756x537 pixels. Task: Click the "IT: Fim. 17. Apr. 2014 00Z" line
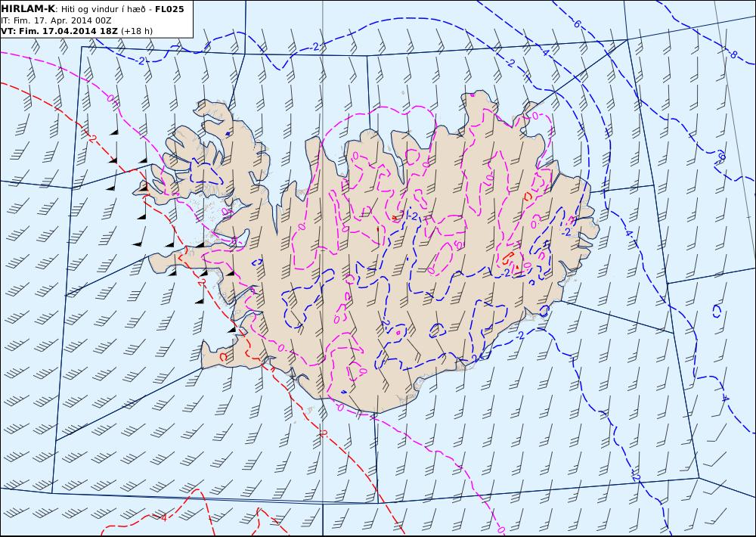[x=57, y=20]
